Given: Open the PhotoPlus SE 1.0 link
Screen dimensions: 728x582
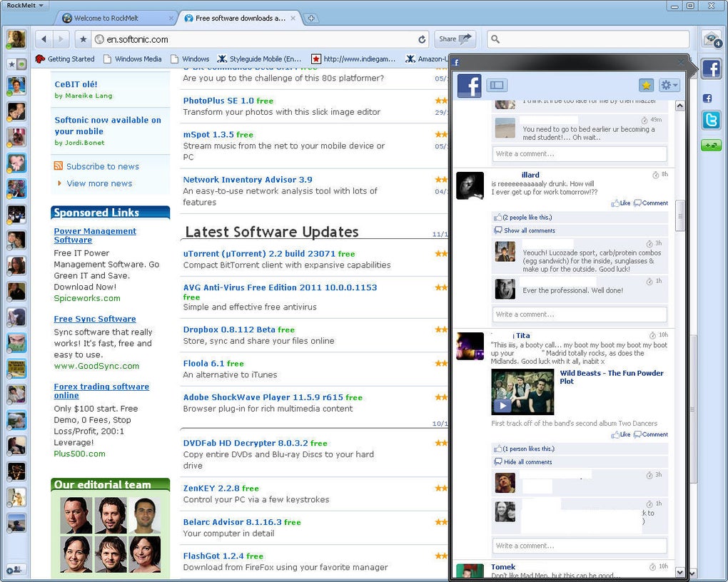Looking at the screenshot, I should (218, 101).
